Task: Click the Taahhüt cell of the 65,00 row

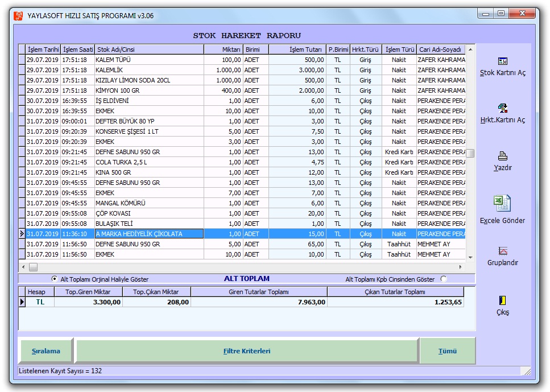Action: click(x=399, y=244)
